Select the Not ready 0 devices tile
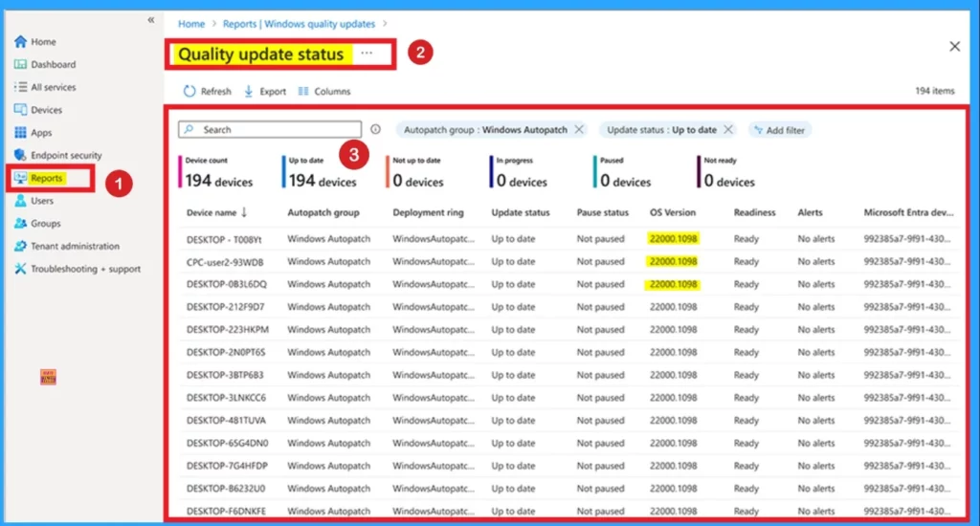This screenshot has width=980, height=526. coord(727,172)
